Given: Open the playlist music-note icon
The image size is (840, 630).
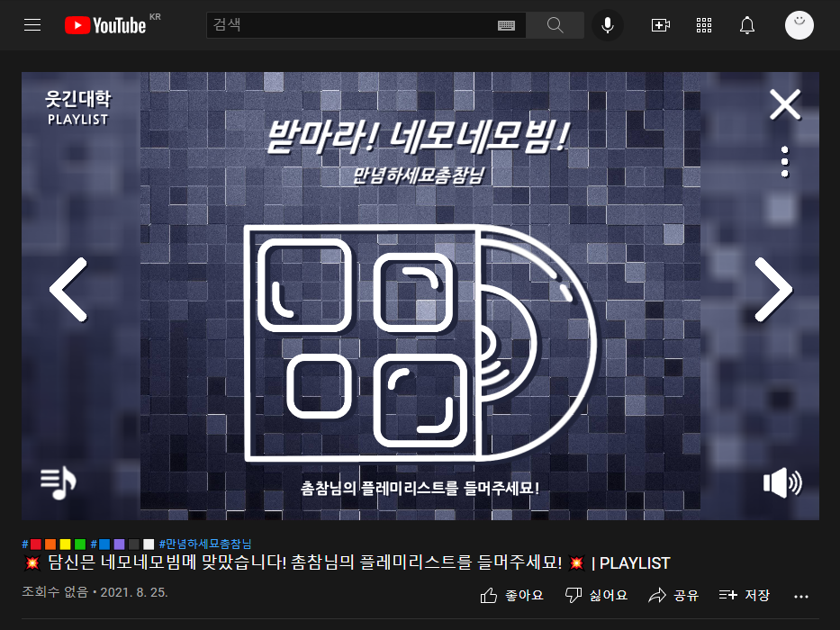Looking at the screenshot, I should (x=59, y=482).
